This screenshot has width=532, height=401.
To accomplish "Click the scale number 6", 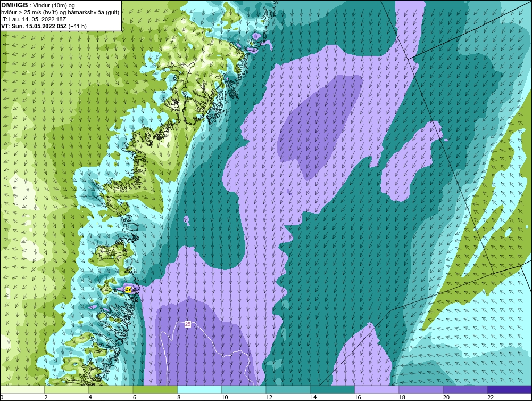I will pos(135,398).
